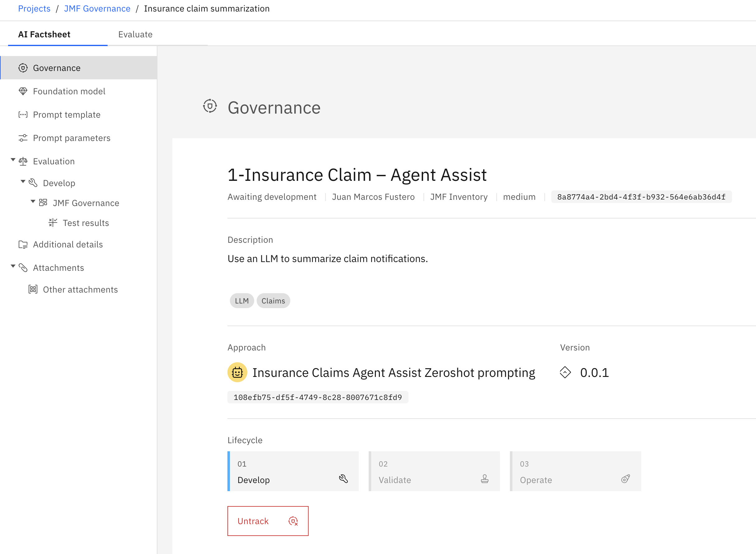Click the Claims tag
756x554 pixels.
pos(273,301)
